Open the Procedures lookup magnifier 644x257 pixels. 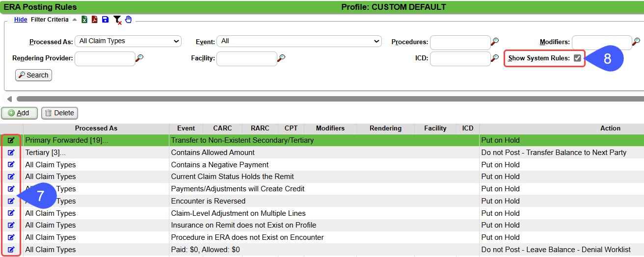click(495, 42)
